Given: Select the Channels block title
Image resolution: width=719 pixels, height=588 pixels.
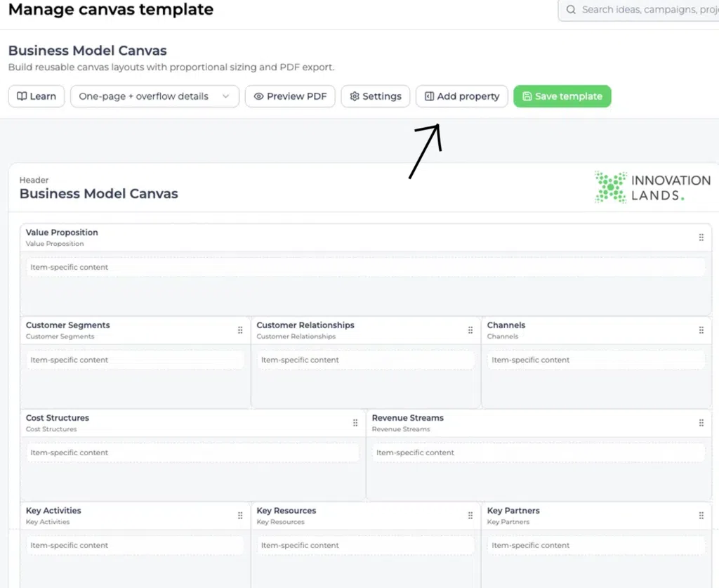Looking at the screenshot, I should pos(506,325).
